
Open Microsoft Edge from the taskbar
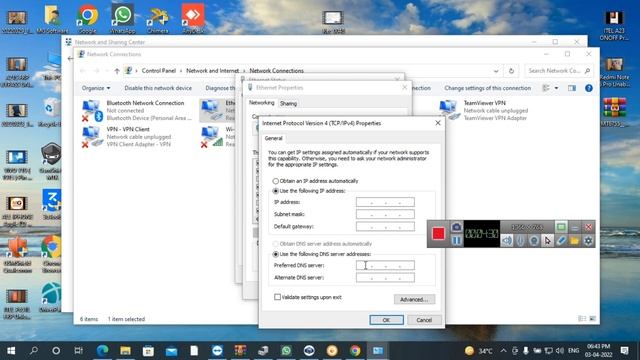(102, 351)
